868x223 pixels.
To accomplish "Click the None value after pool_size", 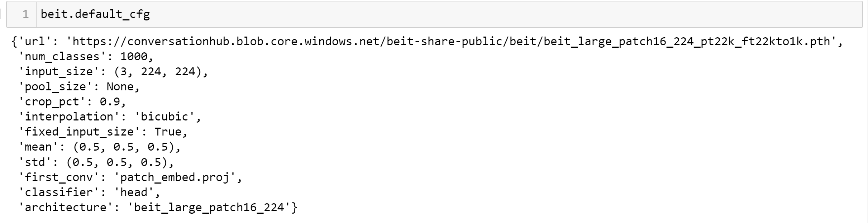I will [120, 87].
